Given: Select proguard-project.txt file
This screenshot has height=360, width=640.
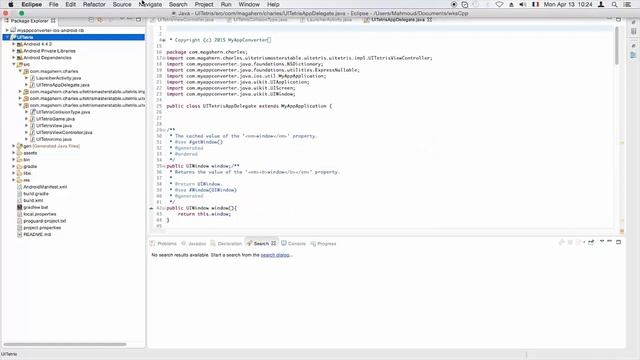Looking at the screenshot, I should (44, 221).
